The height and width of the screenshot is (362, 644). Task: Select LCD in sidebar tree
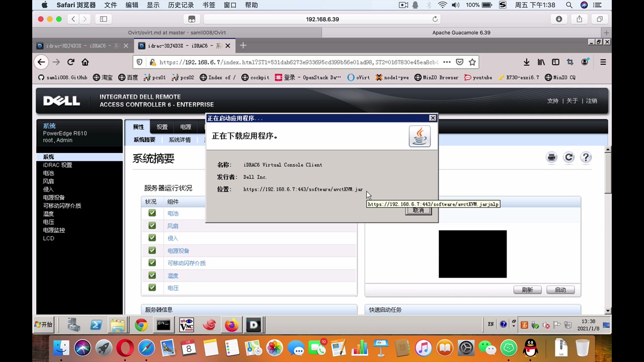coord(48,238)
